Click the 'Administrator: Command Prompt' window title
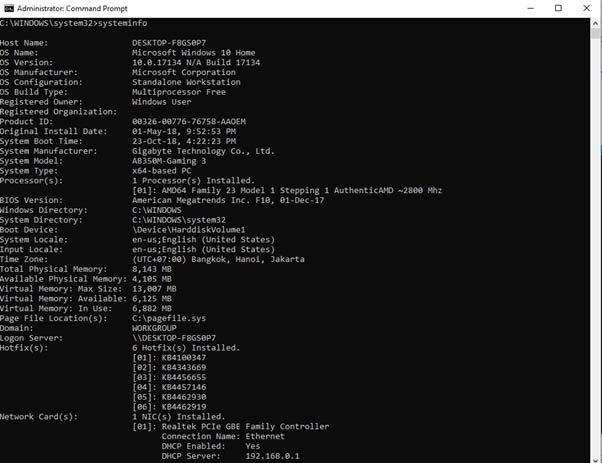602x463 pixels. pos(72,8)
